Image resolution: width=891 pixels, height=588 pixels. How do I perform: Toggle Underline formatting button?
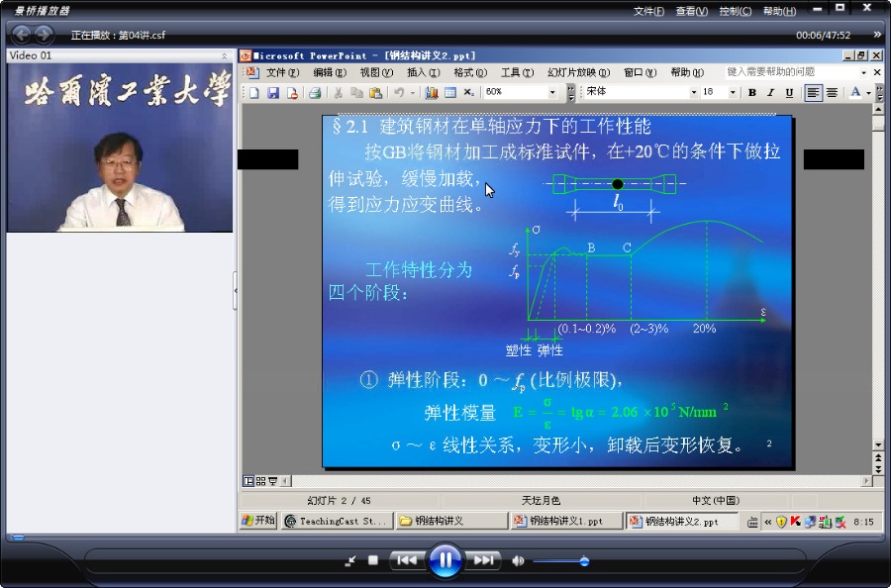point(789,93)
